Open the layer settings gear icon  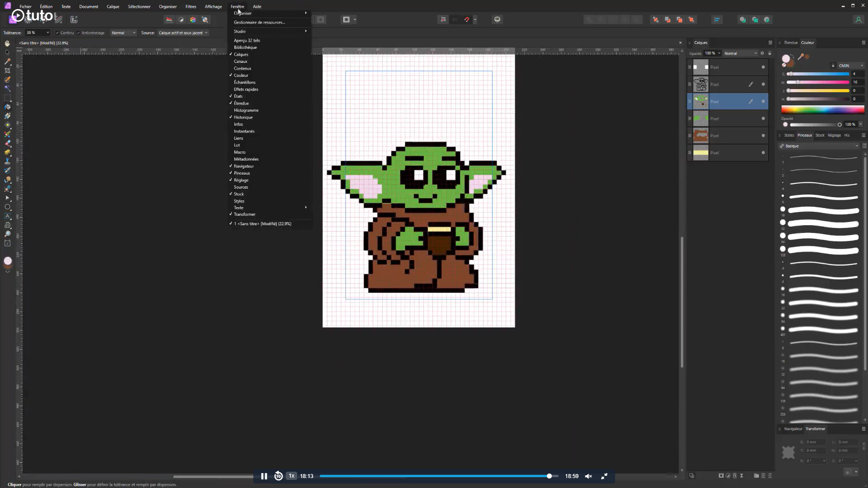click(x=762, y=53)
